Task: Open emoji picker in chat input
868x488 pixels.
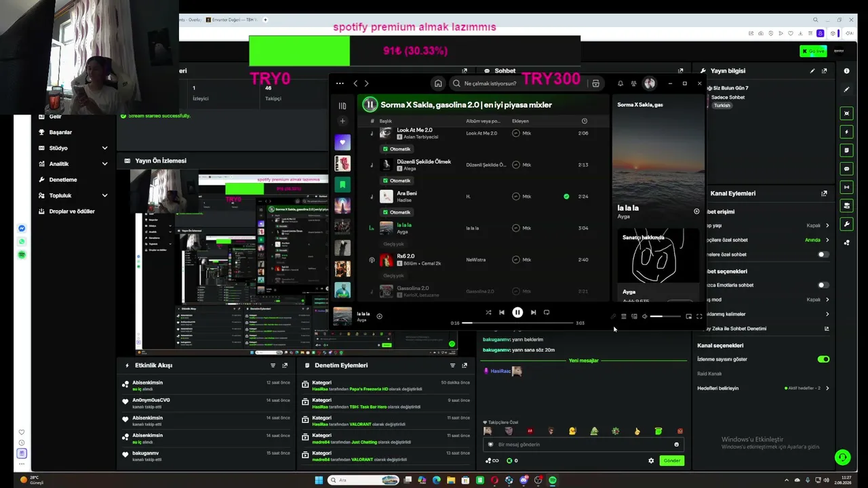Action: pos(676,445)
